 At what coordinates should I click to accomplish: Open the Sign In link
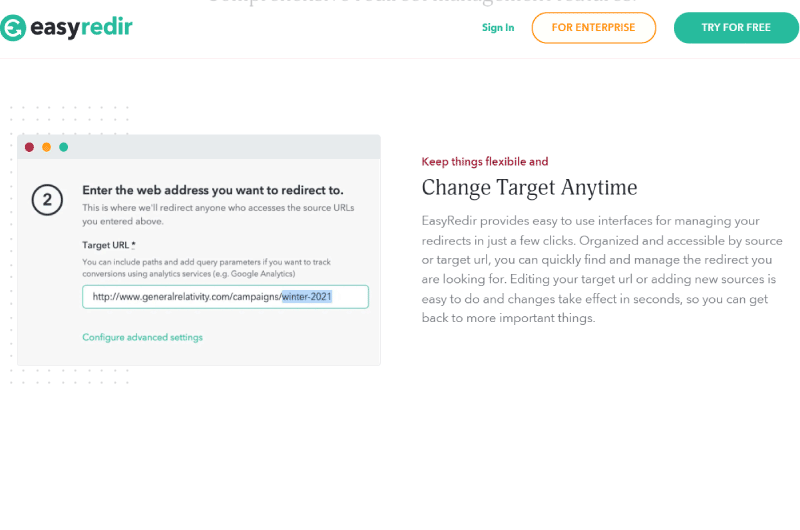coord(498,28)
